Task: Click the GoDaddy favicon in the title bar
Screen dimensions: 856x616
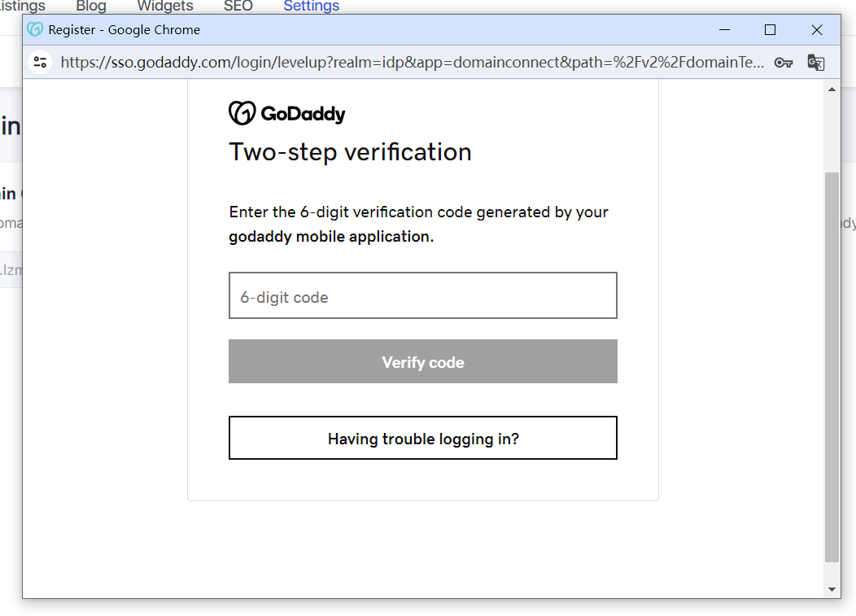Action: [x=35, y=29]
